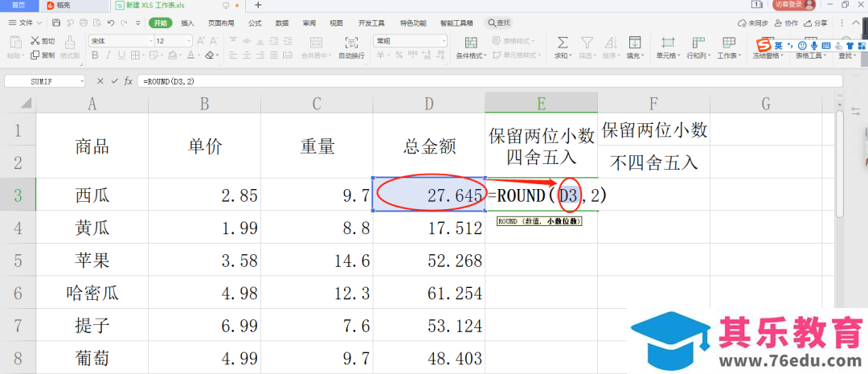Expand the font color dropdown arrow
868x374 pixels.
[x=199, y=55]
